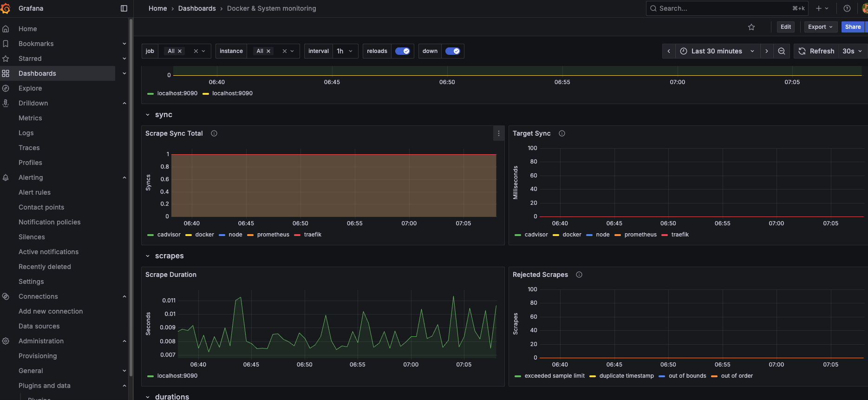Star this dashboard as favorite

coord(751,27)
